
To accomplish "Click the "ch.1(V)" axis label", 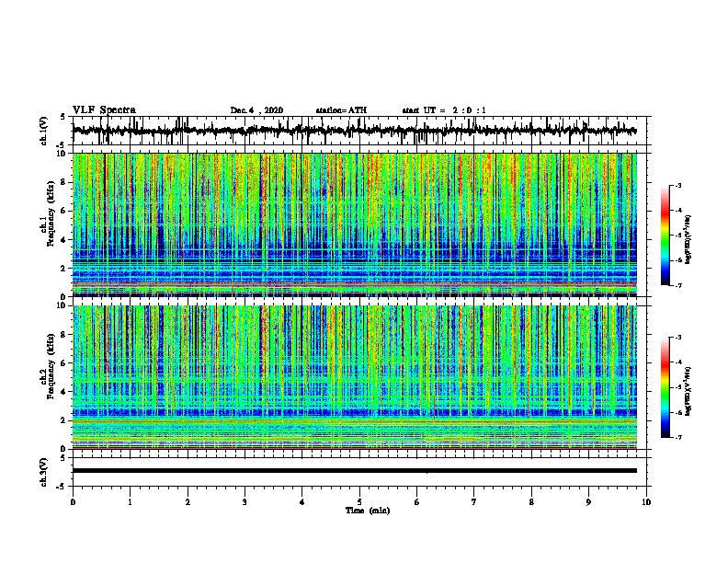I will (x=44, y=131).
